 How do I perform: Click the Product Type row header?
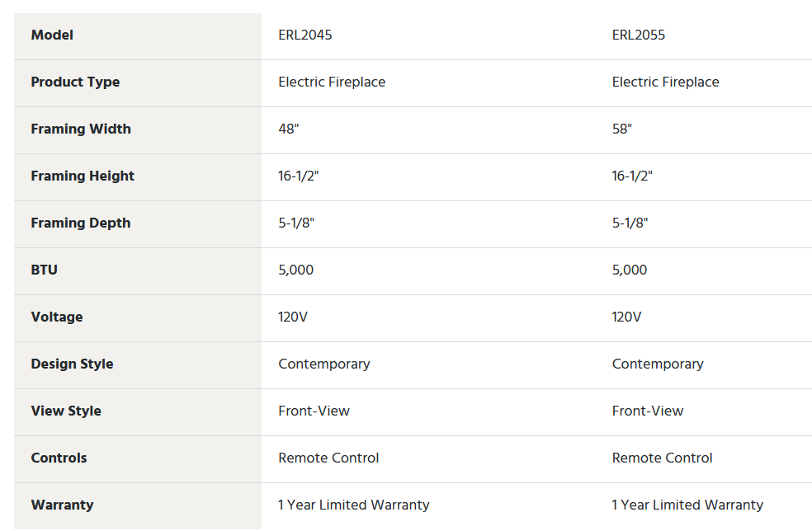[x=75, y=82]
